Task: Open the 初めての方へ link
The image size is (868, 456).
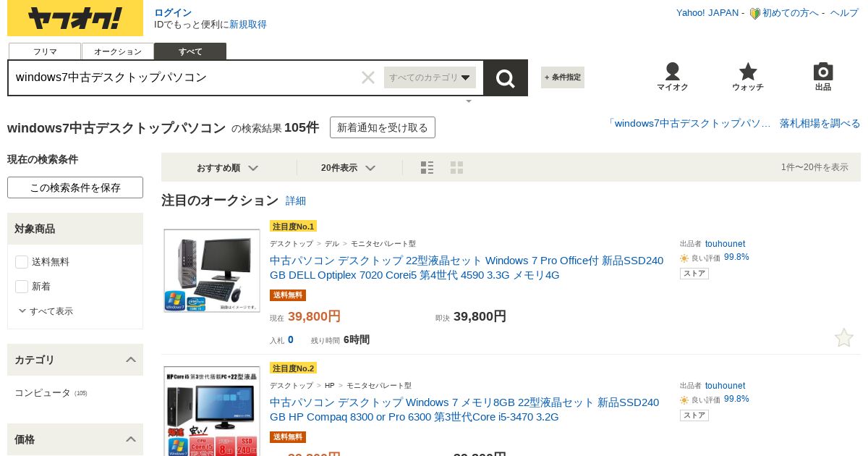Action: 791,13
